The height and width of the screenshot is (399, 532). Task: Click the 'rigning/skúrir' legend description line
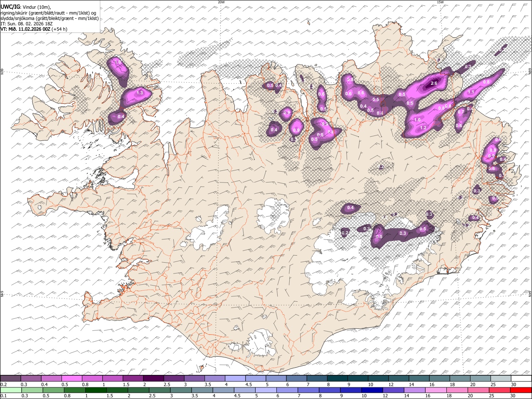(48, 13)
